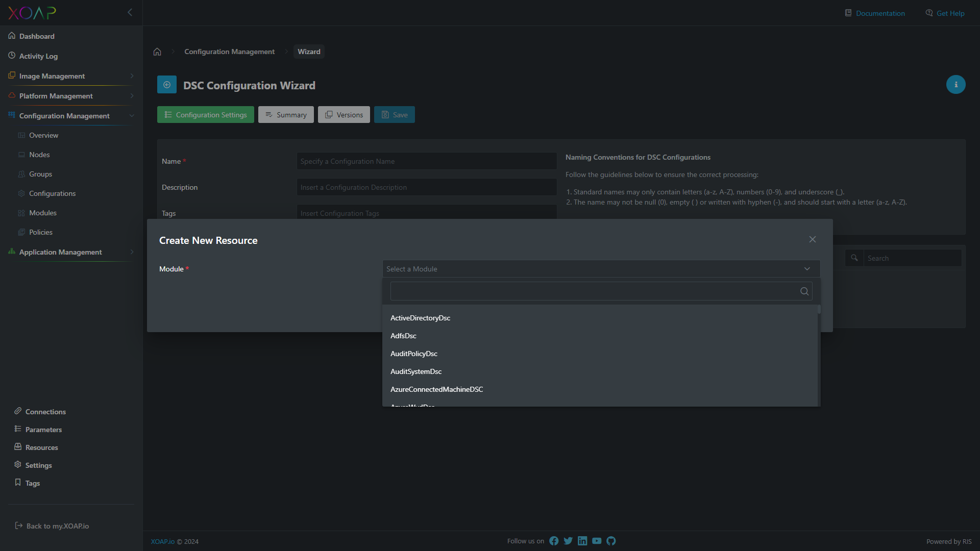This screenshot has width=980, height=551.
Task: Collapse the sidebar with the arrow icon
Action: [130, 12]
